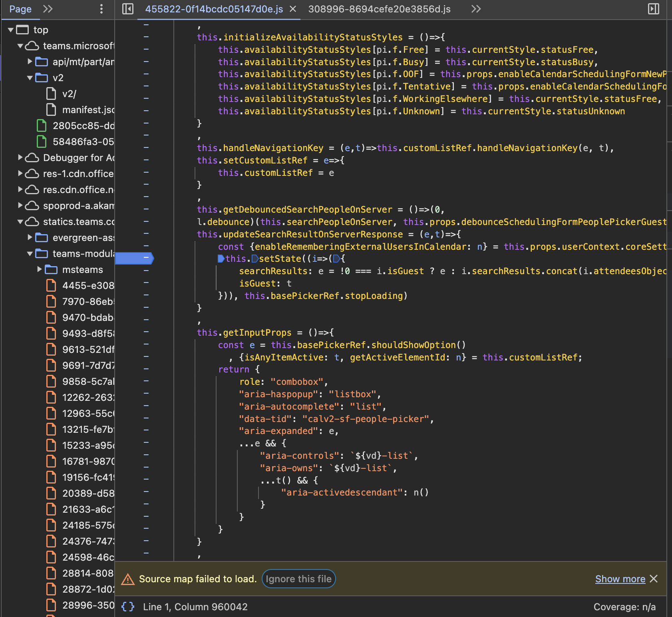This screenshot has width=672, height=617.
Task: Expand res-1.cdn.office node
Action: click(x=20, y=173)
